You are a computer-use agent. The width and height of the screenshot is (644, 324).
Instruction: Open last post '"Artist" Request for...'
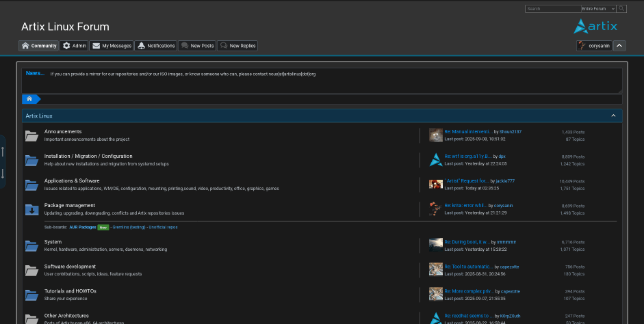tap(467, 181)
